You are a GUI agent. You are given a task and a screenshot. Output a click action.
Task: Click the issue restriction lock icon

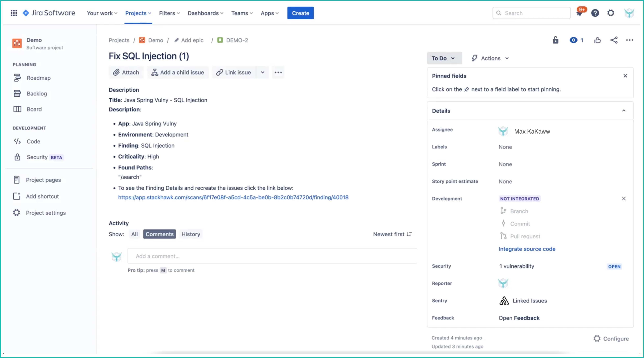pos(555,40)
